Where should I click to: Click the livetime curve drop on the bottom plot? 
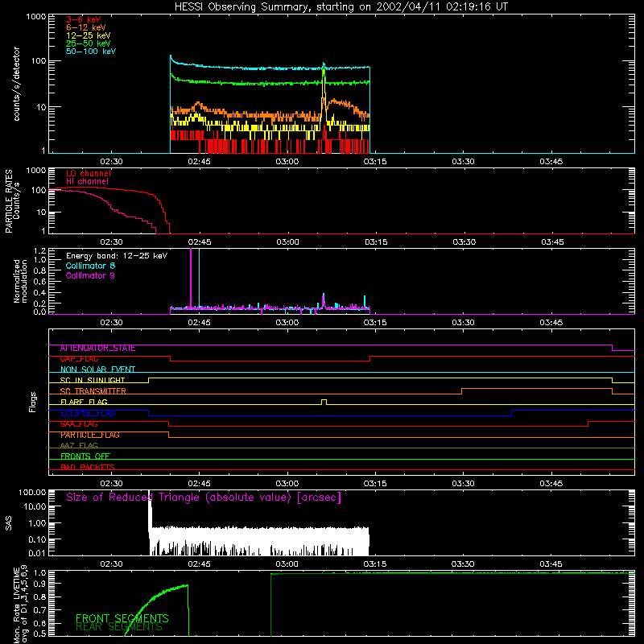pyautogui.click(x=188, y=610)
